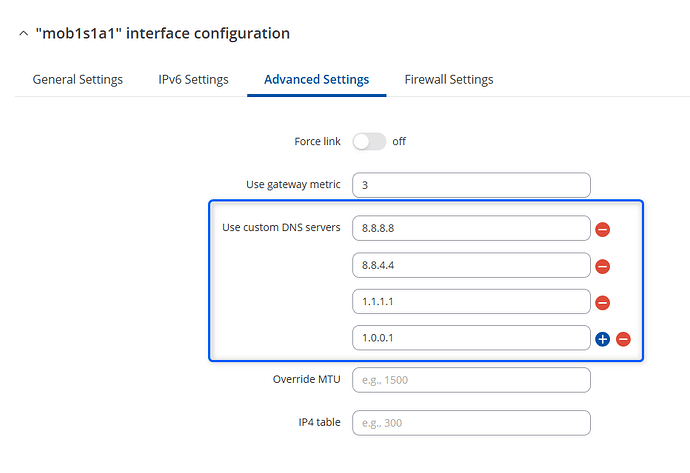Click the "Use custom DNS servers" label
The height and width of the screenshot is (473, 690).
tap(281, 227)
